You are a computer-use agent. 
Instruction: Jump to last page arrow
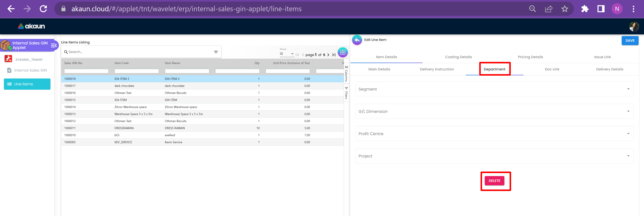334,55
